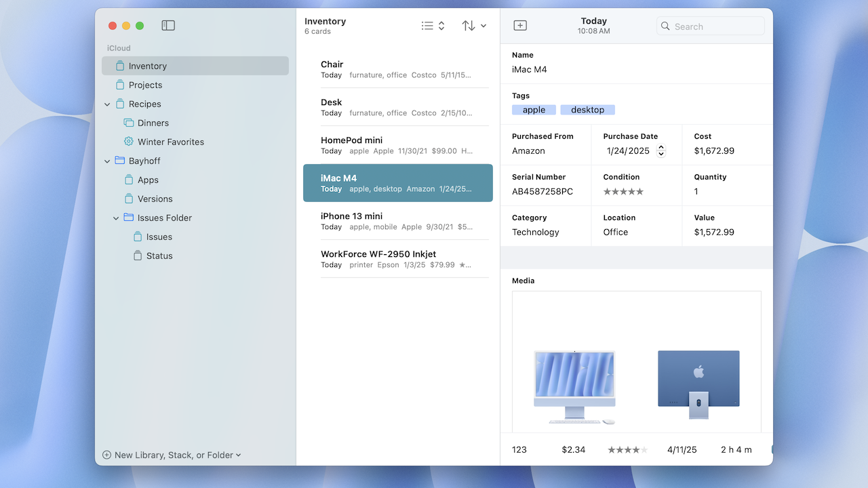
Task: Click the Quantity value 1
Action: (696, 191)
